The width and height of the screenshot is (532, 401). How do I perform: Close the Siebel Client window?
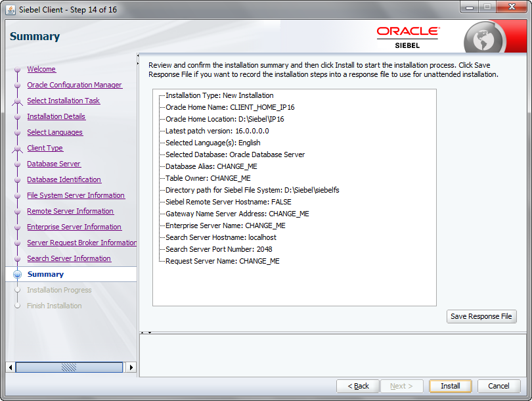pyautogui.click(x=512, y=7)
